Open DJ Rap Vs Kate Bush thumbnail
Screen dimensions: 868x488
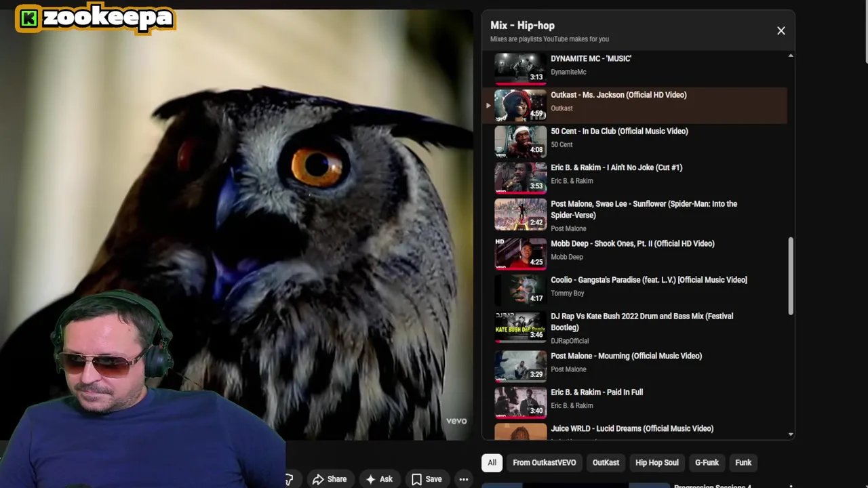[520, 327]
